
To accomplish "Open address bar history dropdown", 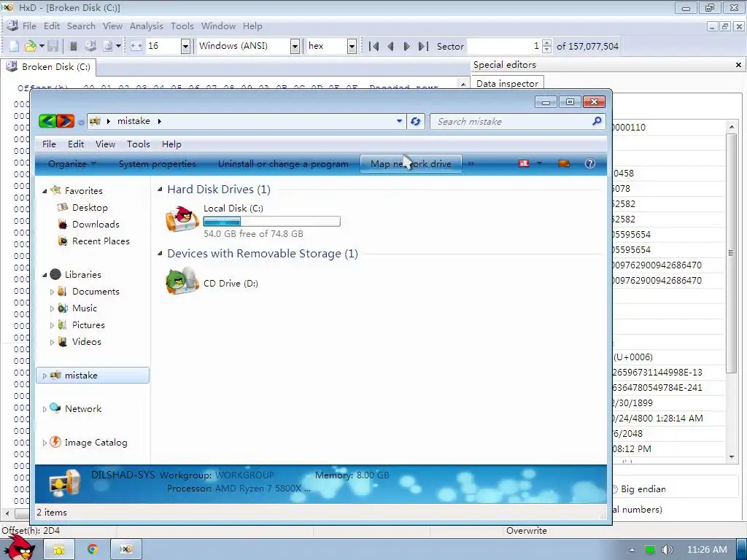I will point(399,122).
